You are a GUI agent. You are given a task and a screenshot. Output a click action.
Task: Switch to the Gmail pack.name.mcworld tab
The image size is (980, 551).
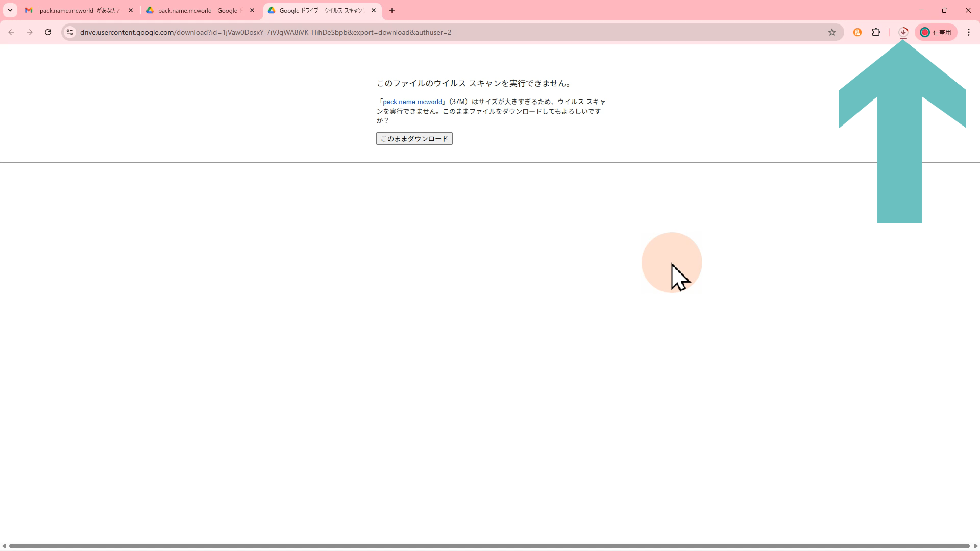[x=77, y=10]
